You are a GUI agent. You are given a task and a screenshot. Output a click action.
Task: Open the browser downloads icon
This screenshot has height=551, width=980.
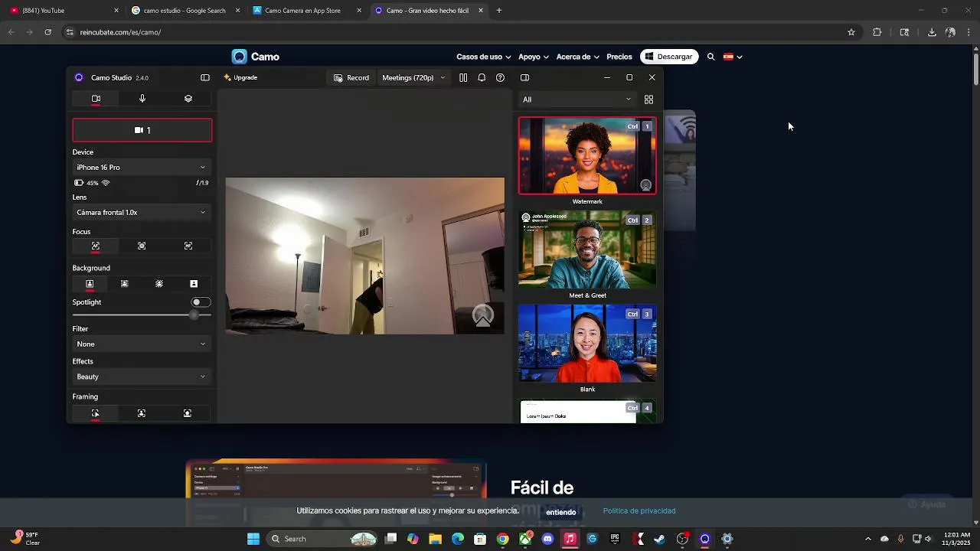click(932, 32)
